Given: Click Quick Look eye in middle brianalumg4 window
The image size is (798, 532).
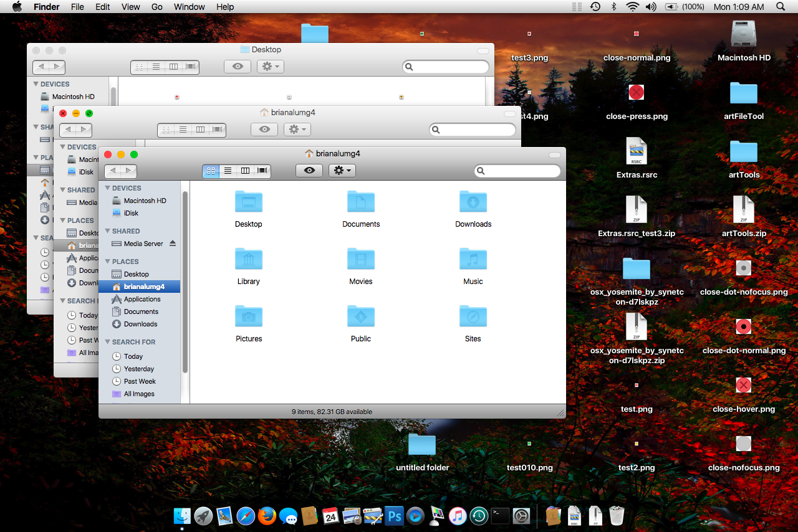Looking at the screenshot, I should 264,130.
